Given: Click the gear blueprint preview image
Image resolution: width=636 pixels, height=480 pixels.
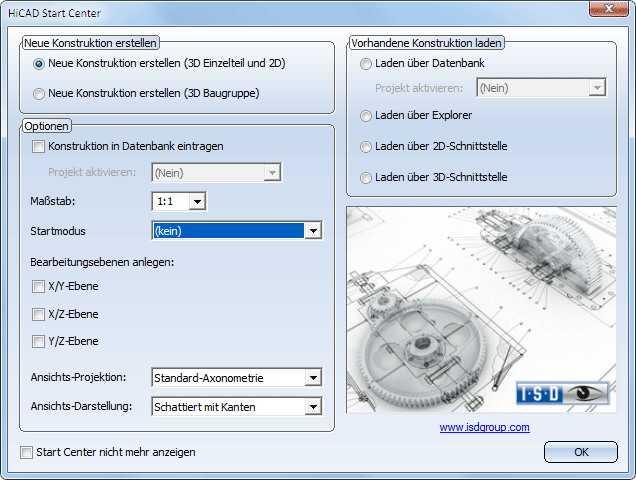Looking at the screenshot, I should [x=481, y=310].
